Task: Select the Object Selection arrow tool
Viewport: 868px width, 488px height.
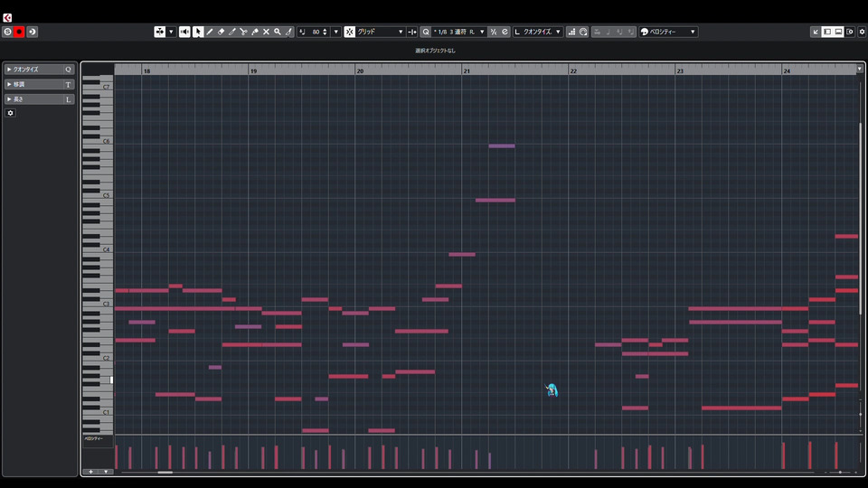Action: [198, 33]
